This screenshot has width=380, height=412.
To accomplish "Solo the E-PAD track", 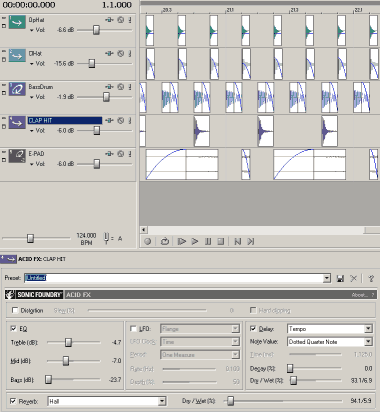I will (x=130, y=154).
